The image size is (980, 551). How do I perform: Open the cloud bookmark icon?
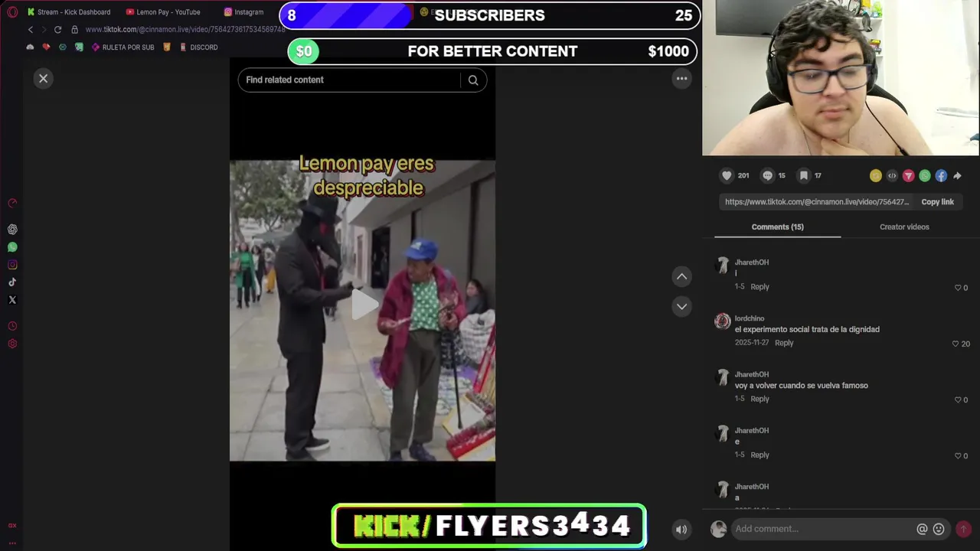point(30,47)
